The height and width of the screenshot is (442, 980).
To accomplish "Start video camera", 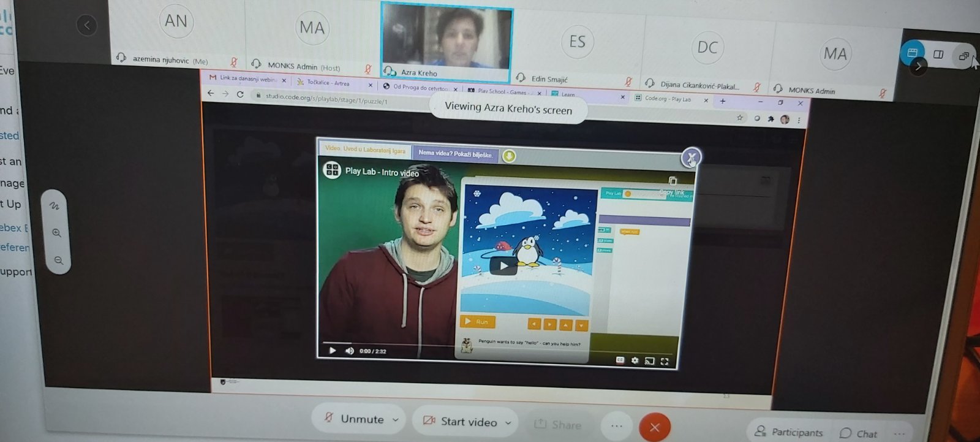I will click(x=461, y=421).
